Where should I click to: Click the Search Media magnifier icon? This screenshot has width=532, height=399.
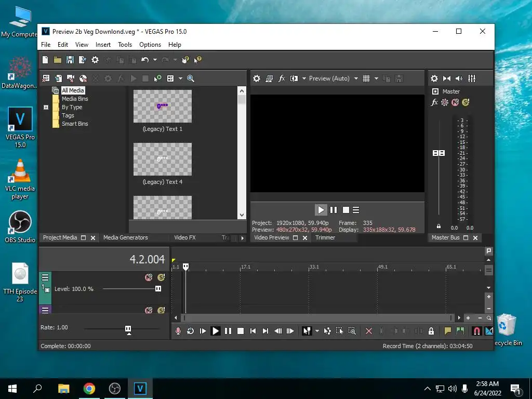[191, 78]
